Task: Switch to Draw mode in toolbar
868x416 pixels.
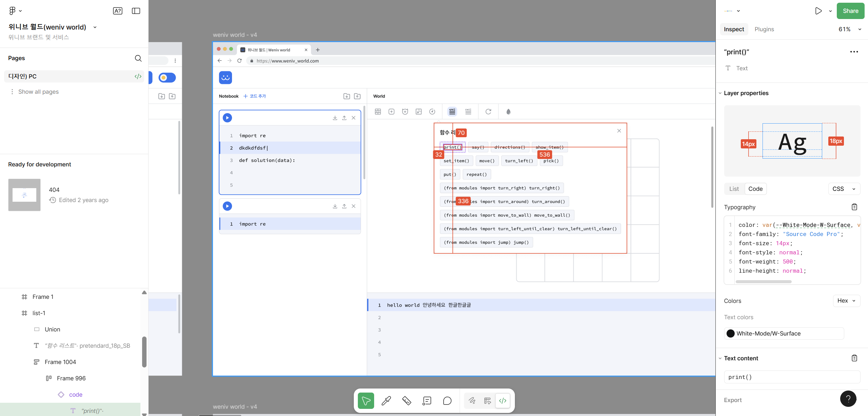Action: (x=472, y=401)
